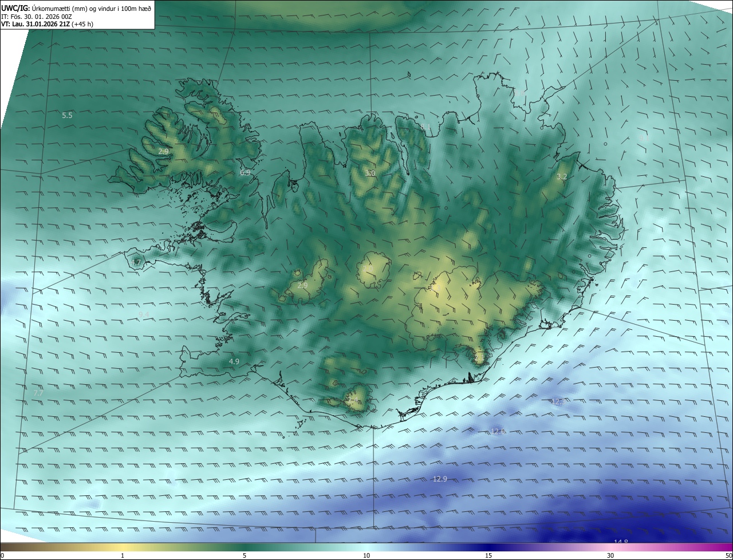Click the valid time line 'VT: Lau. 31.01.2026 21Z'

(x=36, y=25)
